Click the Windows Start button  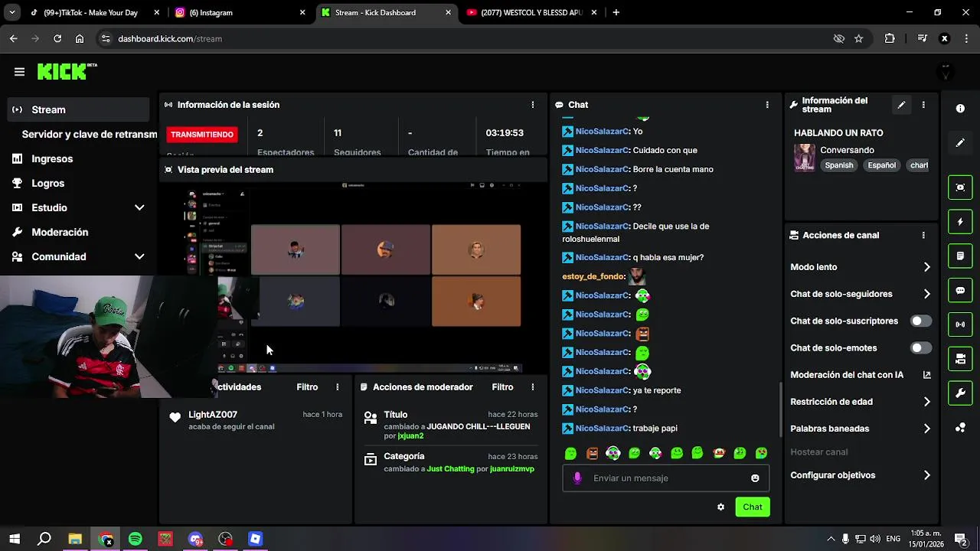(15, 540)
